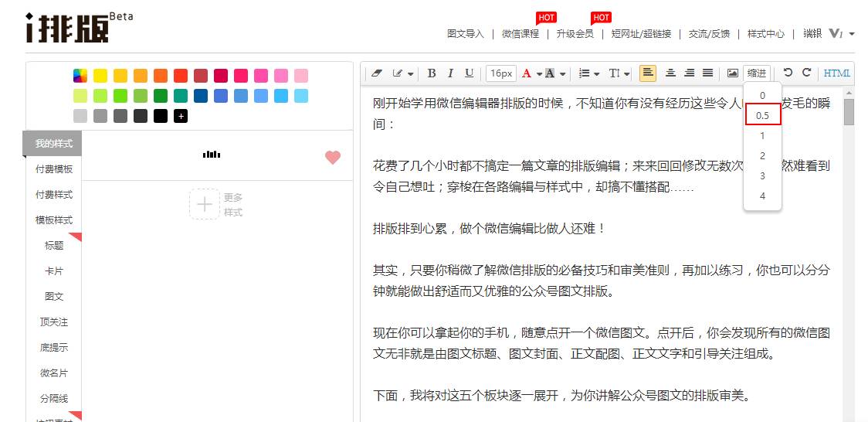Click the pink heart favorite icon
This screenshot has width=868, height=422.
[333, 157]
